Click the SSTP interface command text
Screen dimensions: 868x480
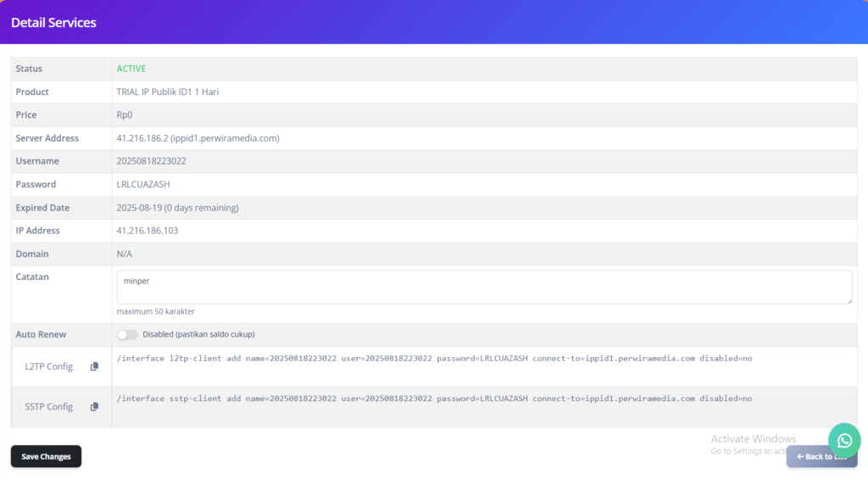click(x=434, y=399)
